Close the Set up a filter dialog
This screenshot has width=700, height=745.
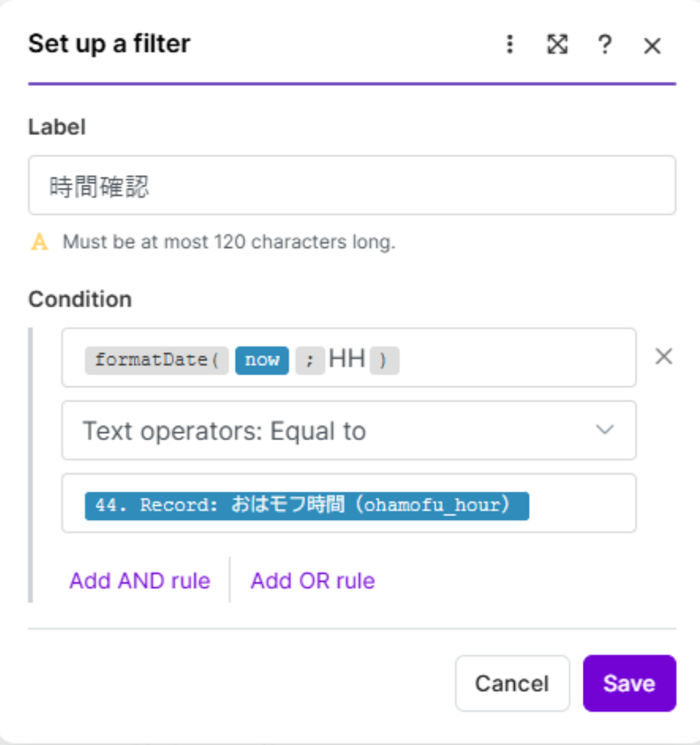coord(652,45)
